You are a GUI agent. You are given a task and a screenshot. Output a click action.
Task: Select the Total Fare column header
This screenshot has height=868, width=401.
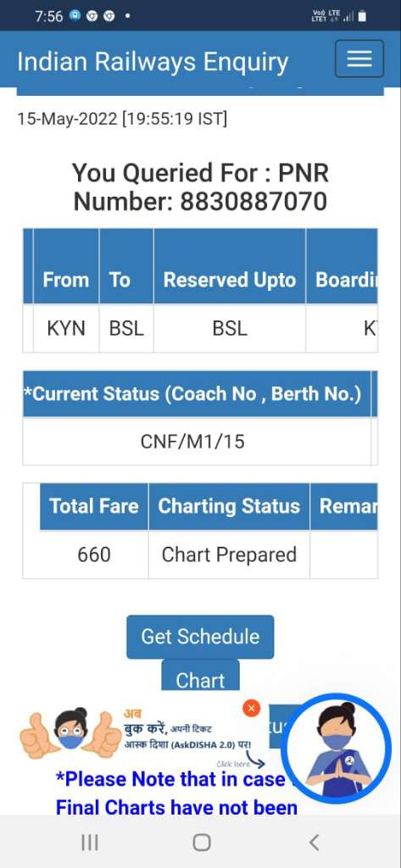(93, 507)
